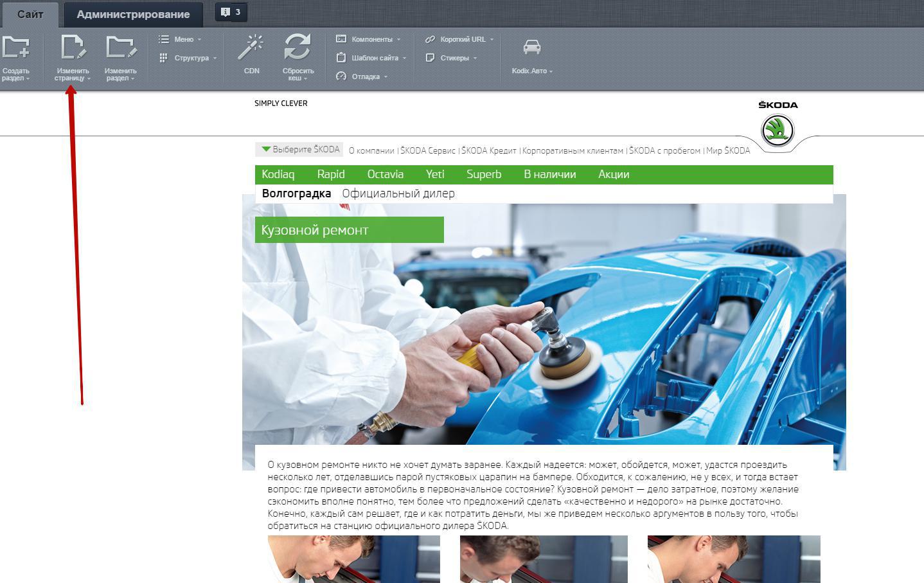Follow the Мир ŠKODA link

click(x=728, y=150)
